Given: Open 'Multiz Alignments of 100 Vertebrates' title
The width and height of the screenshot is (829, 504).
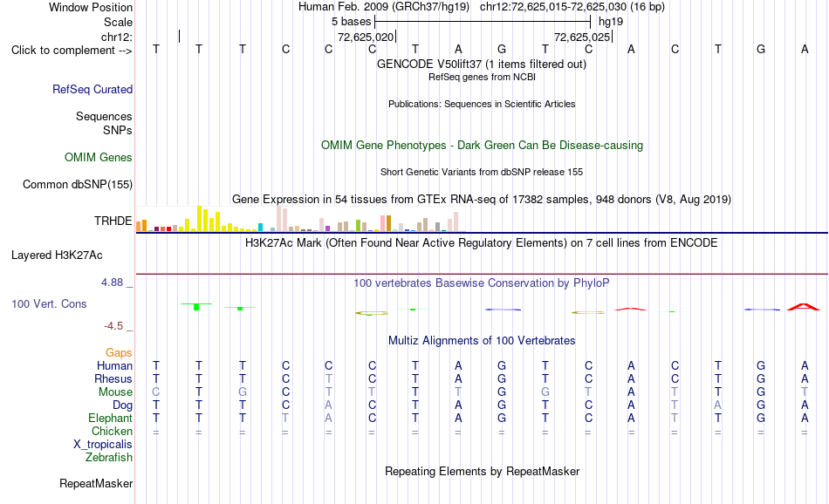Looking at the screenshot, I should (x=482, y=341).
